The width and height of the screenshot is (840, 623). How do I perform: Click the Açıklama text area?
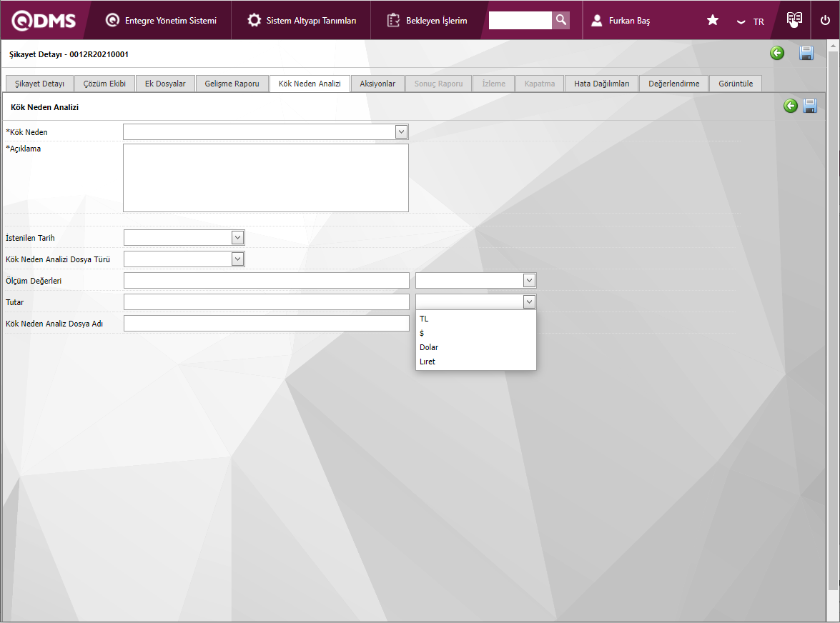coord(266,178)
